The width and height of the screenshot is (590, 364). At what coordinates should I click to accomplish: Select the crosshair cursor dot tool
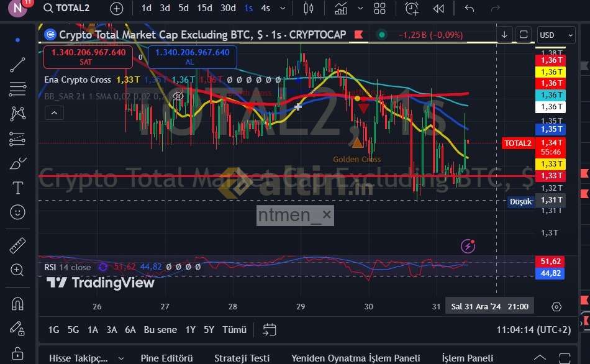pyautogui.click(x=17, y=40)
